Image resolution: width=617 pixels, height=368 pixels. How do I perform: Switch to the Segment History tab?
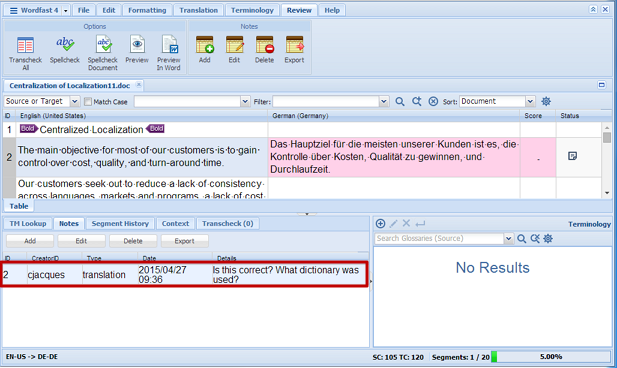(120, 224)
